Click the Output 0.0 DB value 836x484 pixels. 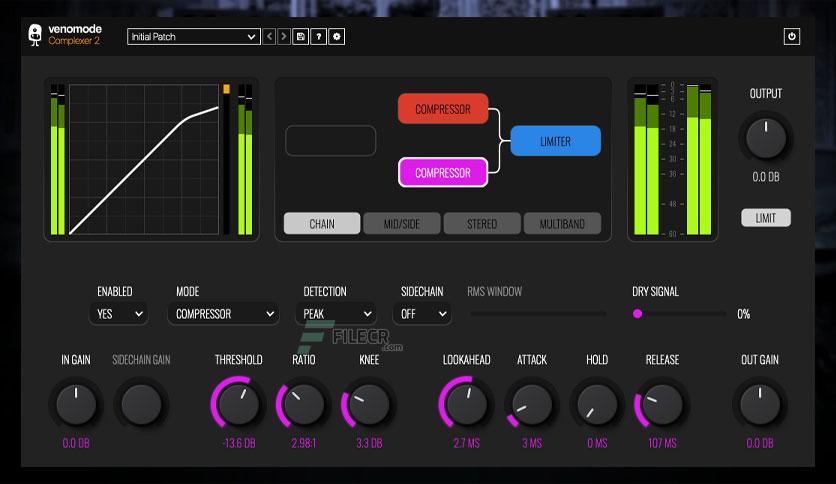click(766, 177)
